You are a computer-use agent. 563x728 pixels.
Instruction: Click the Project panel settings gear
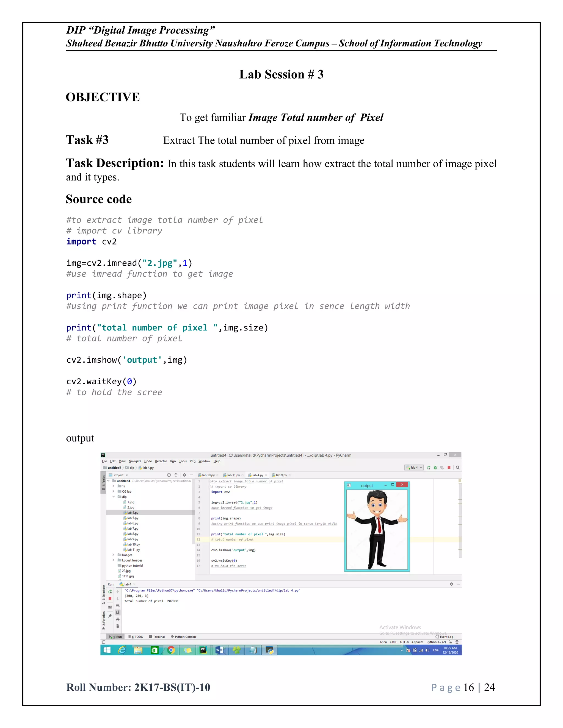(184, 475)
